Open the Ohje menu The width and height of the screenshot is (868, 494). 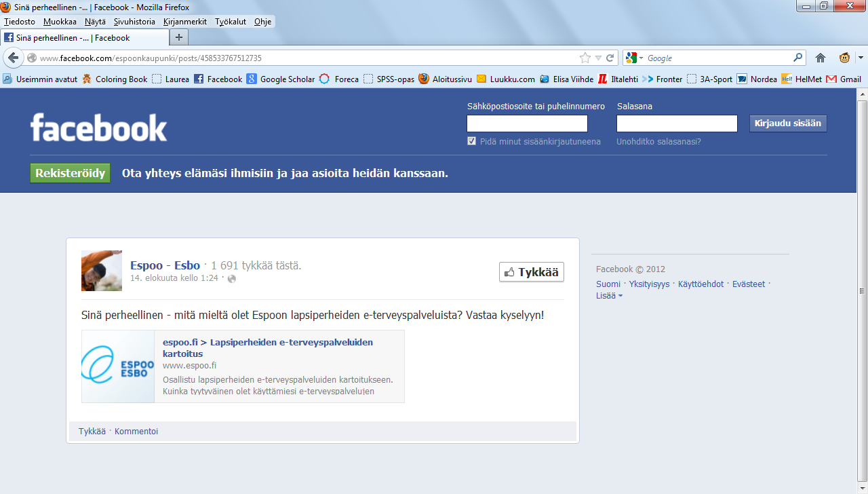[263, 22]
